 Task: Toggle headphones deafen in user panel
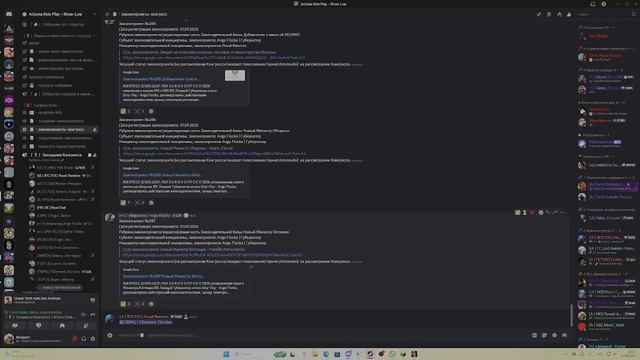pos(84,339)
